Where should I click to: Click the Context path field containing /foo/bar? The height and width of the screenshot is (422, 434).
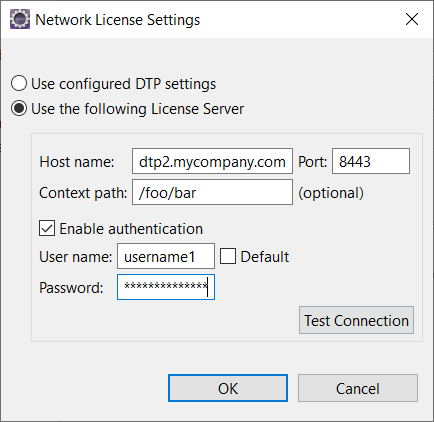212,192
